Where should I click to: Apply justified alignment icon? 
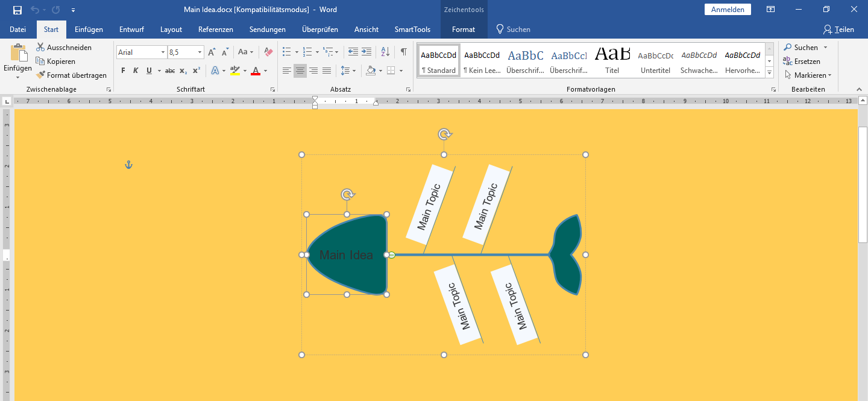pos(327,71)
